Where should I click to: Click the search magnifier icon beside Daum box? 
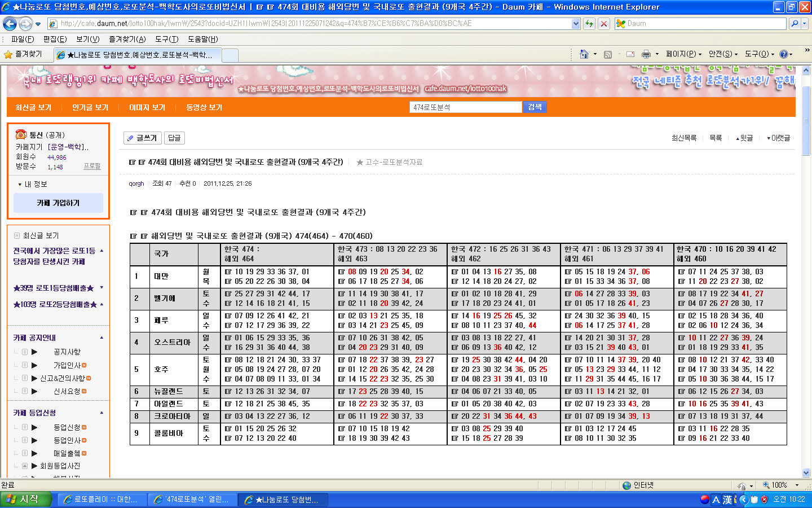795,24
